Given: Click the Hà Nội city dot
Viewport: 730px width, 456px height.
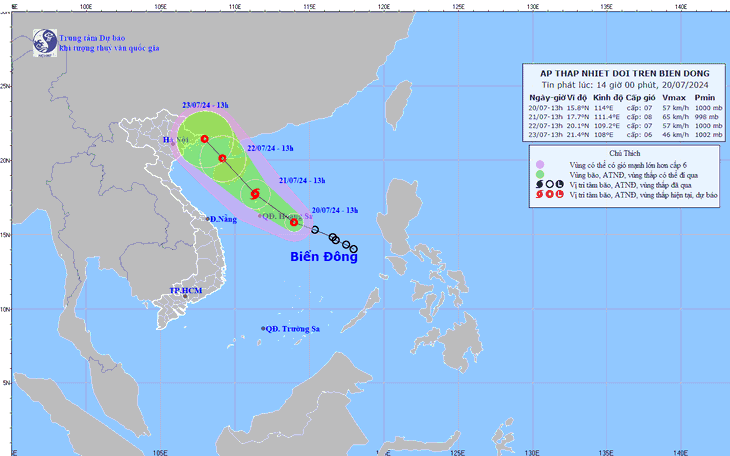Looking at the screenshot, I should (x=173, y=143).
